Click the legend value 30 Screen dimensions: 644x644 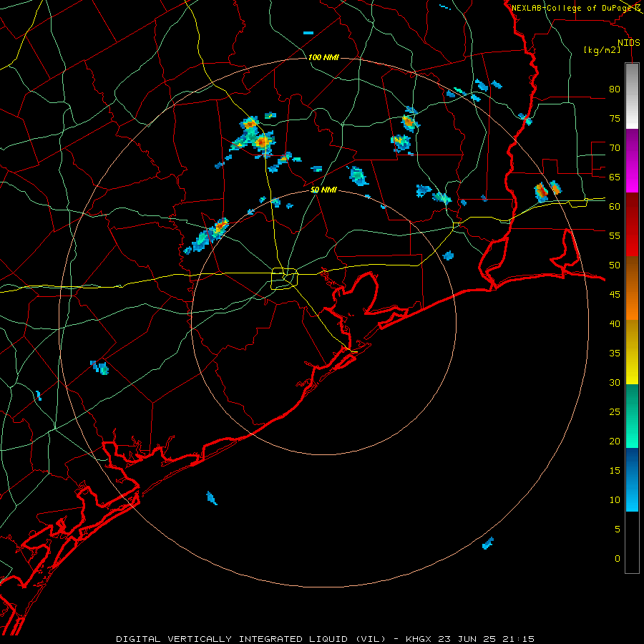[615, 382]
